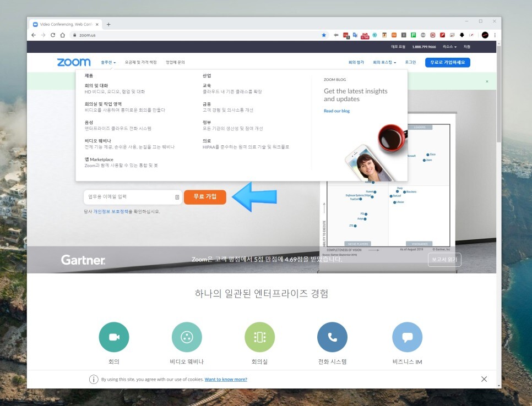The width and height of the screenshot is (532, 406).
Task: Click the 회의 camera circle icon
Action: [113, 337]
